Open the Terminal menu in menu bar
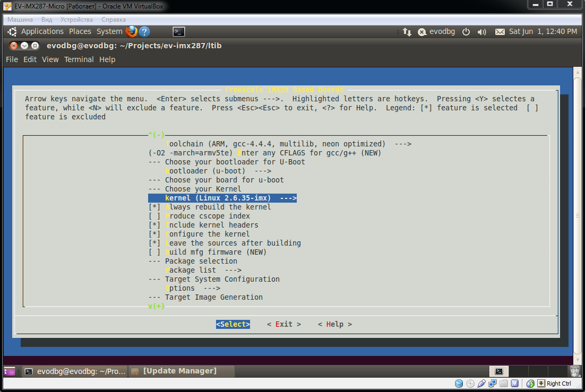Screen dimensions: 585x392 [x=79, y=59]
